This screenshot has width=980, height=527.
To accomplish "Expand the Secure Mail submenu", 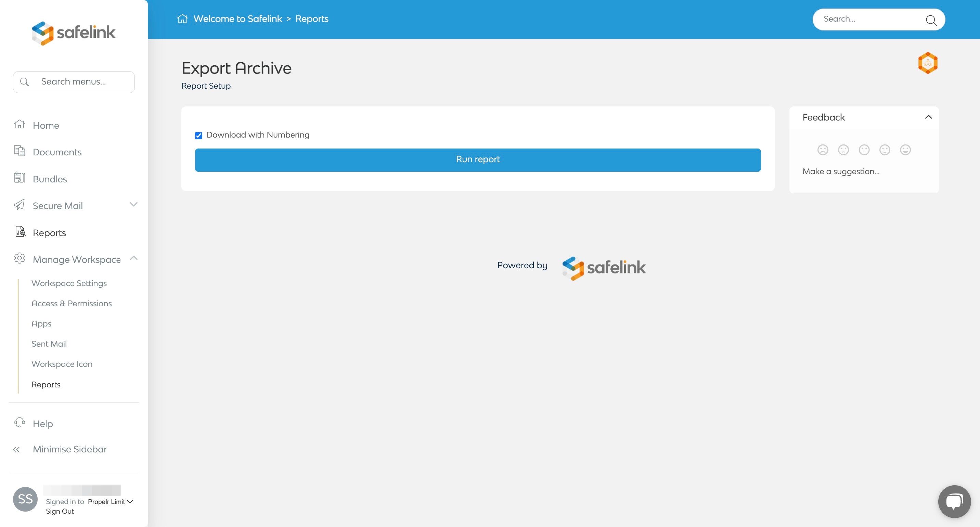I will [133, 205].
